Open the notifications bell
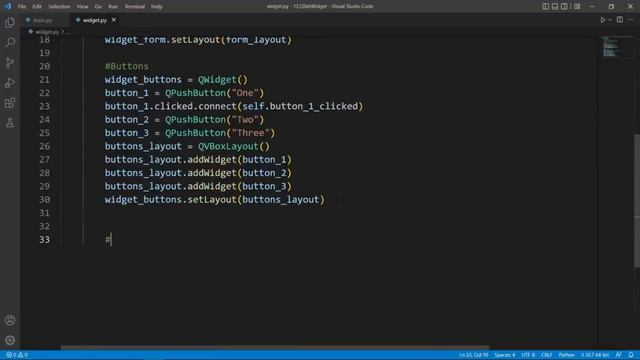 pyautogui.click(x=631, y=355)
